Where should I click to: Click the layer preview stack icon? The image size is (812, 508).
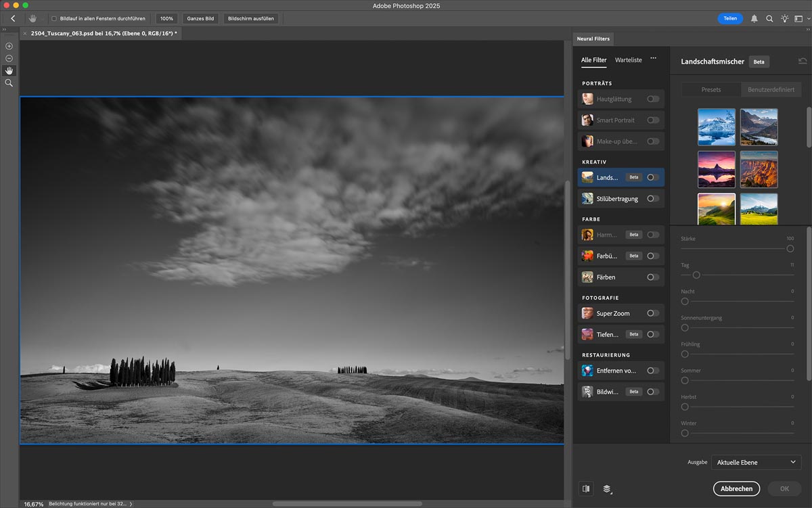[607, 488]
